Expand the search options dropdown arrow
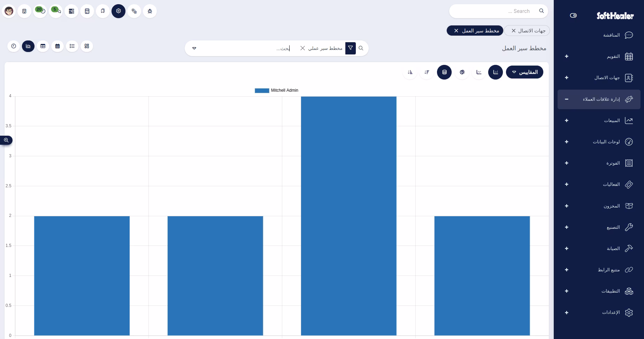 194,48
